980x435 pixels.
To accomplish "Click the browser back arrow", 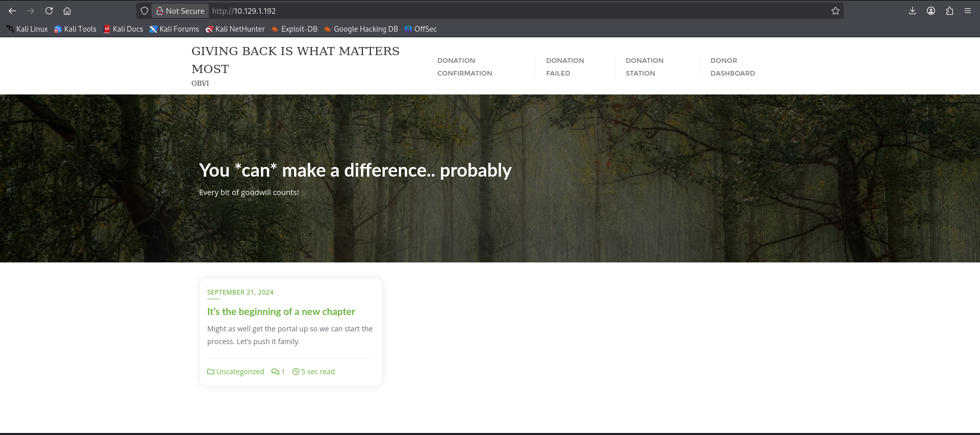I will pos(12,11).
